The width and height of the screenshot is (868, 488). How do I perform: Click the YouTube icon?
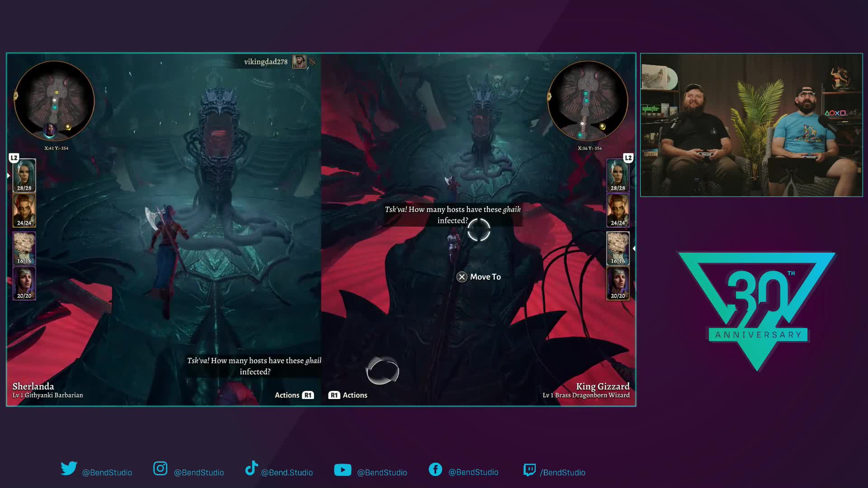click(x=343, y=470)
